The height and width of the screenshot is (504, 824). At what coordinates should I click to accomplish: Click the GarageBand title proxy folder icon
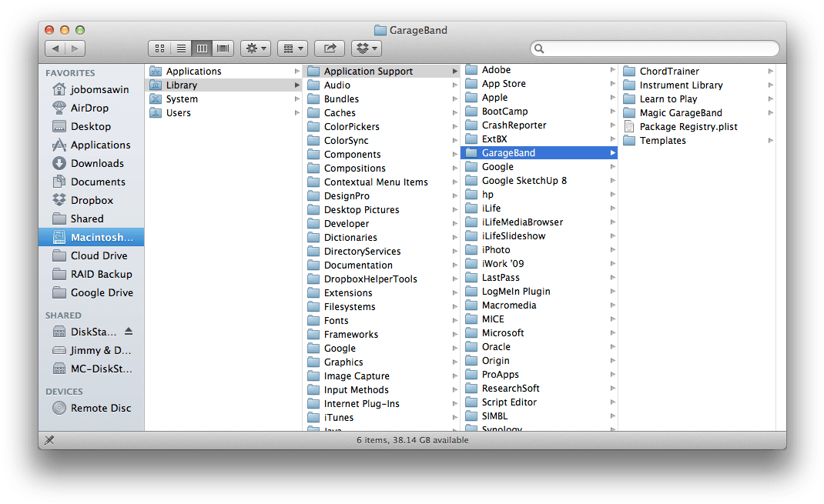tap(380, 30)
